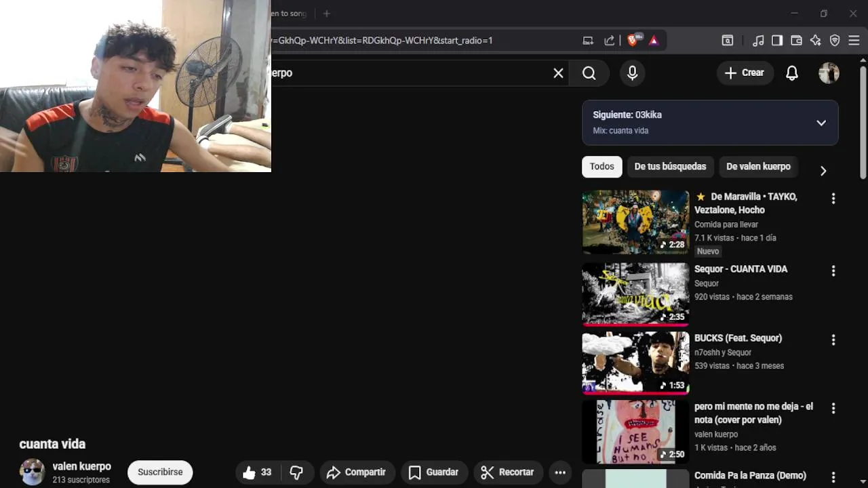The height and width of the screenshot is (488, 868).
Task: Toggle the browser sidebar panel icon
Action: [777, 41]
